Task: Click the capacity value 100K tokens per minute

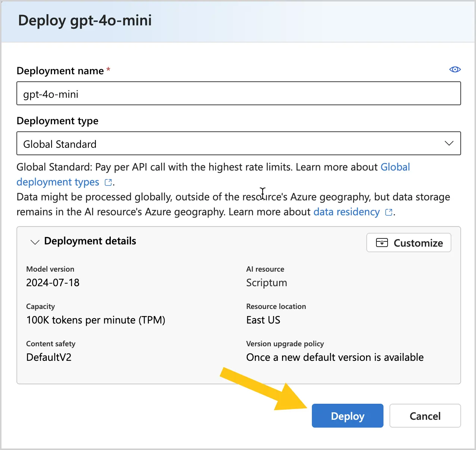Action: tap(95, 320)
